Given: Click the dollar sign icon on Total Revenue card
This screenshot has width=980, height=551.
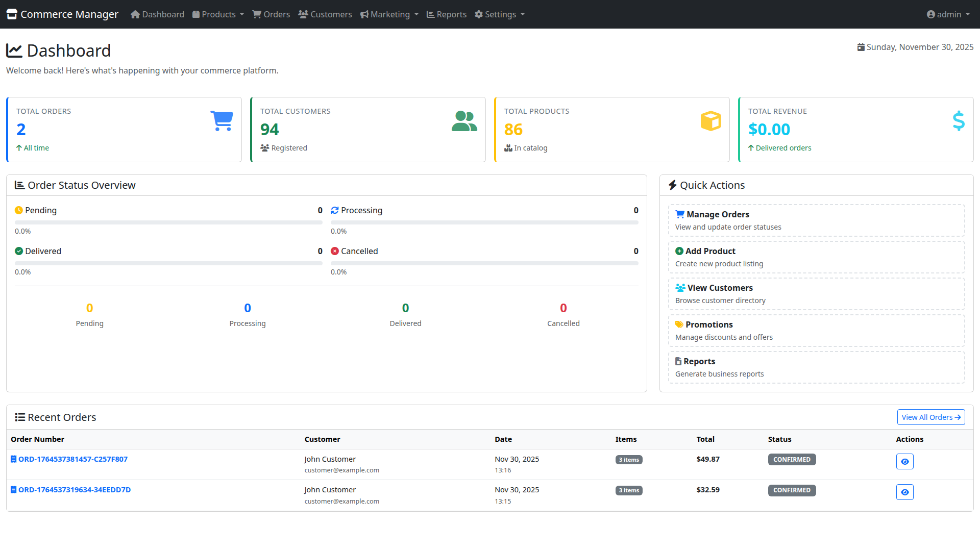Looking at the screenshot, I should click(x=959, y=121).
